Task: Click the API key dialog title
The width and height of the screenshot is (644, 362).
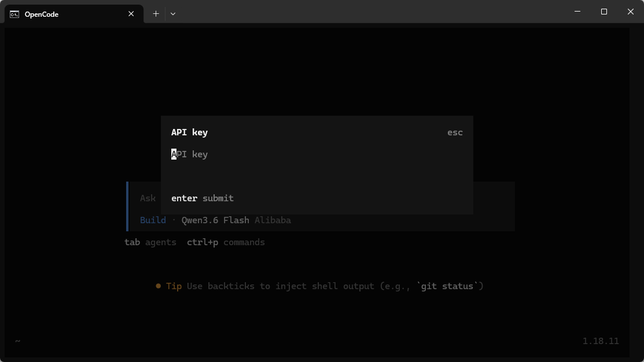Action: coord(189,132)
